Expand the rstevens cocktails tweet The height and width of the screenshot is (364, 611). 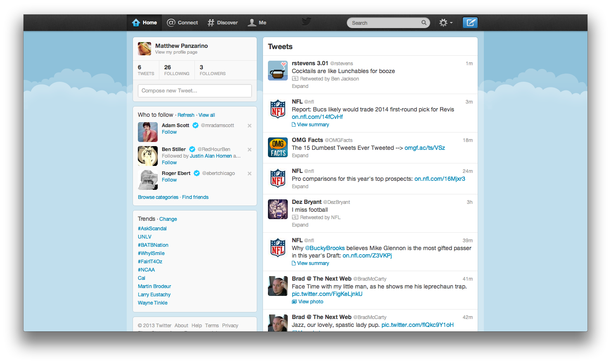(x=300, y=86)
